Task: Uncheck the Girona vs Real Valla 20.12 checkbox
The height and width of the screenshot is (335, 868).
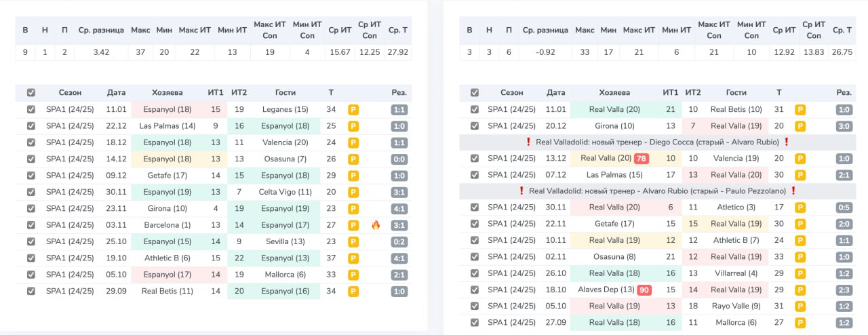Action: click(x=475, y=125)
